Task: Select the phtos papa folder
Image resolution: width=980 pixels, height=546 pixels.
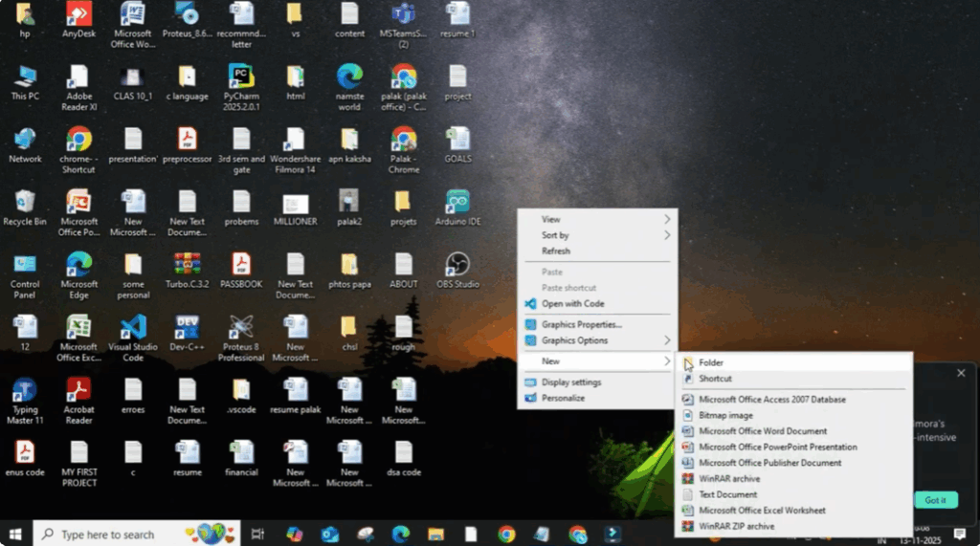Action: point(349,270)
